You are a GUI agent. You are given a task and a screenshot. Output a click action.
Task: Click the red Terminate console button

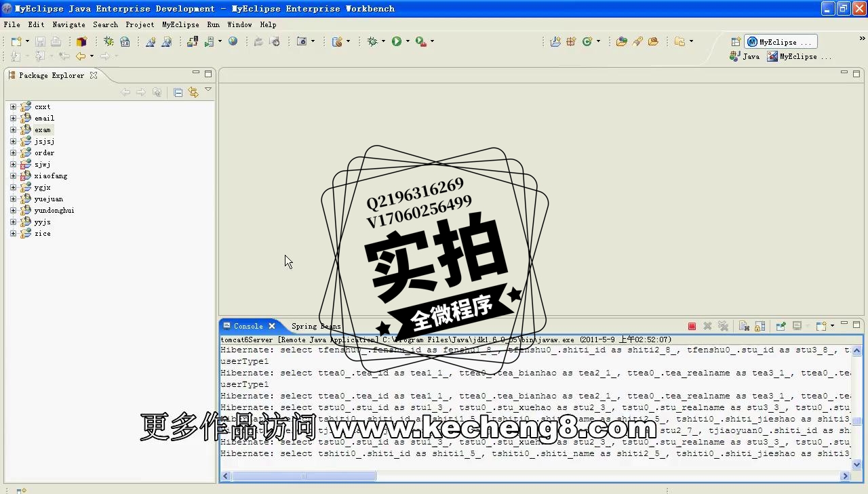692,326
